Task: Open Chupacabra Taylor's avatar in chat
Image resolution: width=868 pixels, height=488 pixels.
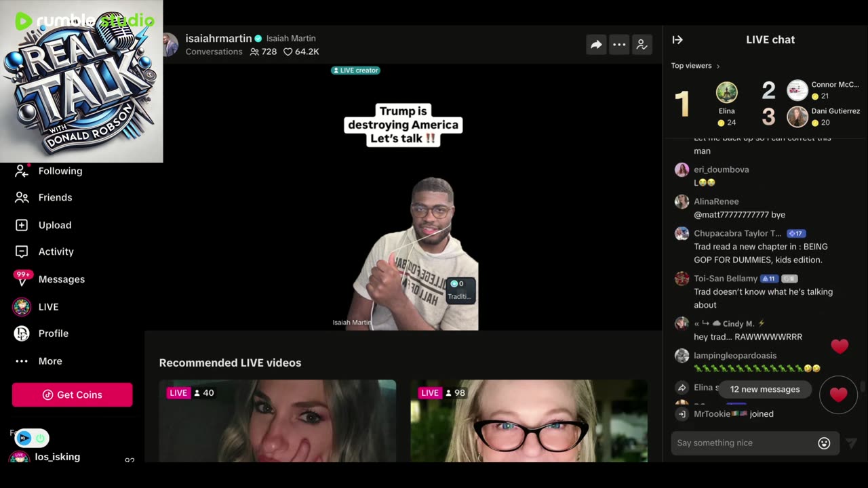Action: tap(682, 234)
